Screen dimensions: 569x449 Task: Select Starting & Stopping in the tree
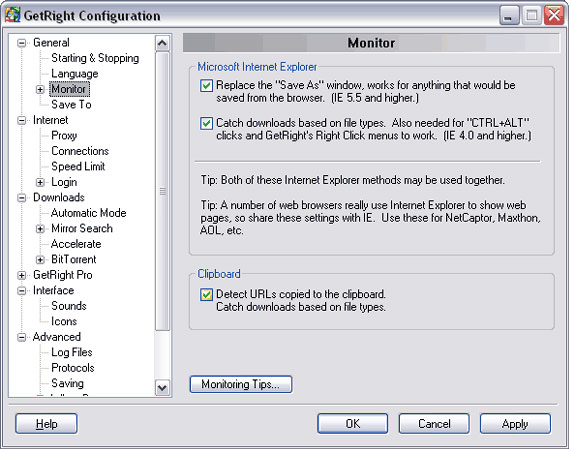[x=95, y=58]
